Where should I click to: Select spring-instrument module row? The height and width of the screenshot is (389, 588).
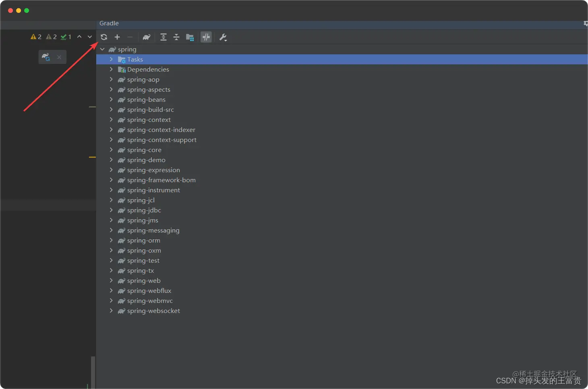342,190
